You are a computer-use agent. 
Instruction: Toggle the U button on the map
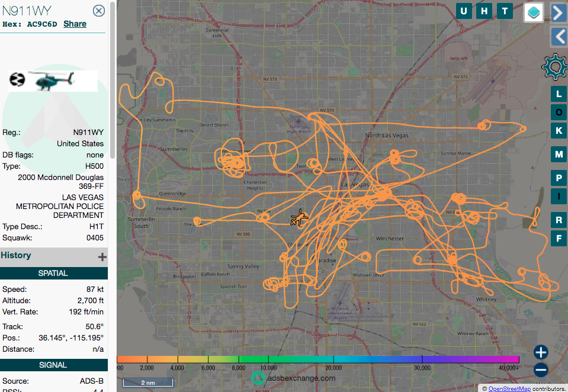[464, 11]
